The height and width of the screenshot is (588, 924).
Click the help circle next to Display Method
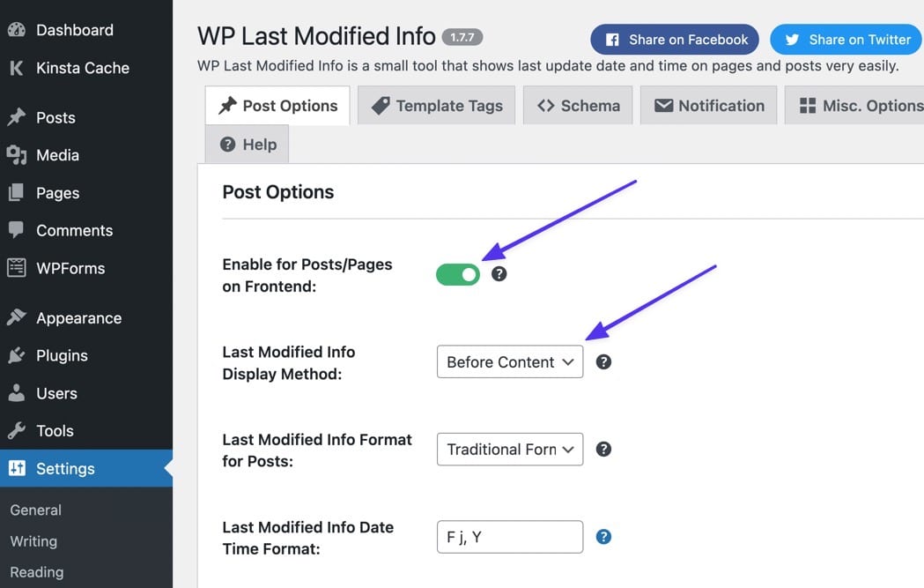click(603, 361)
